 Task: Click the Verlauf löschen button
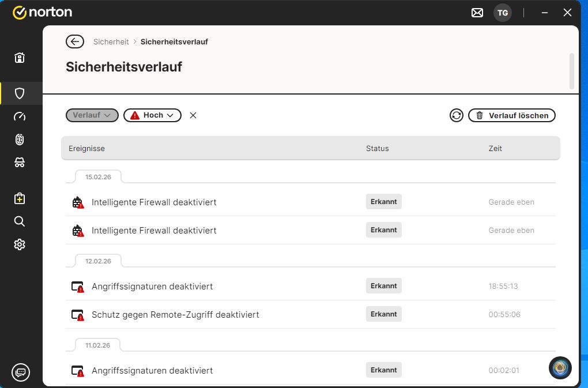pyautogui.click(x=512, y=115)
